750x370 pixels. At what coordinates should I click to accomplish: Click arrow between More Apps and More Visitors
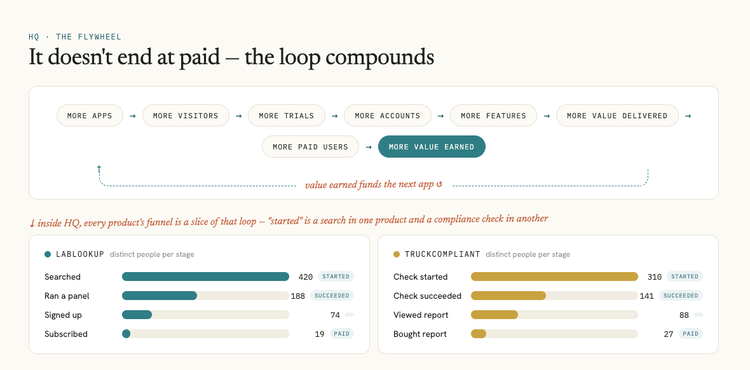[x=132, y=116]
